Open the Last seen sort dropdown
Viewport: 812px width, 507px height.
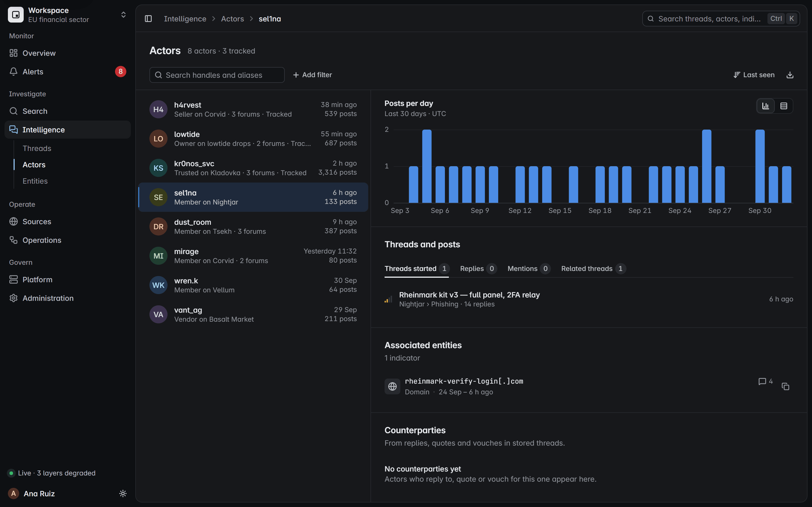pyautogui.click(x=754, y=75)
